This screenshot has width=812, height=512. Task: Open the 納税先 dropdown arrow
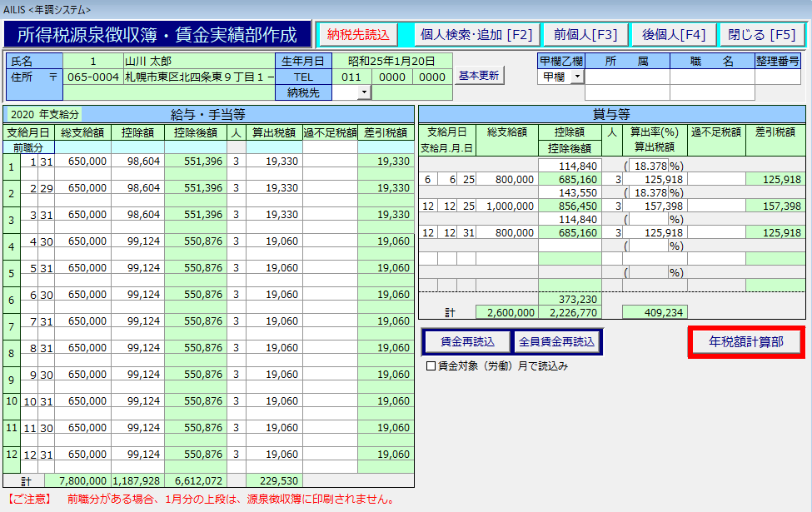point(364,92)
